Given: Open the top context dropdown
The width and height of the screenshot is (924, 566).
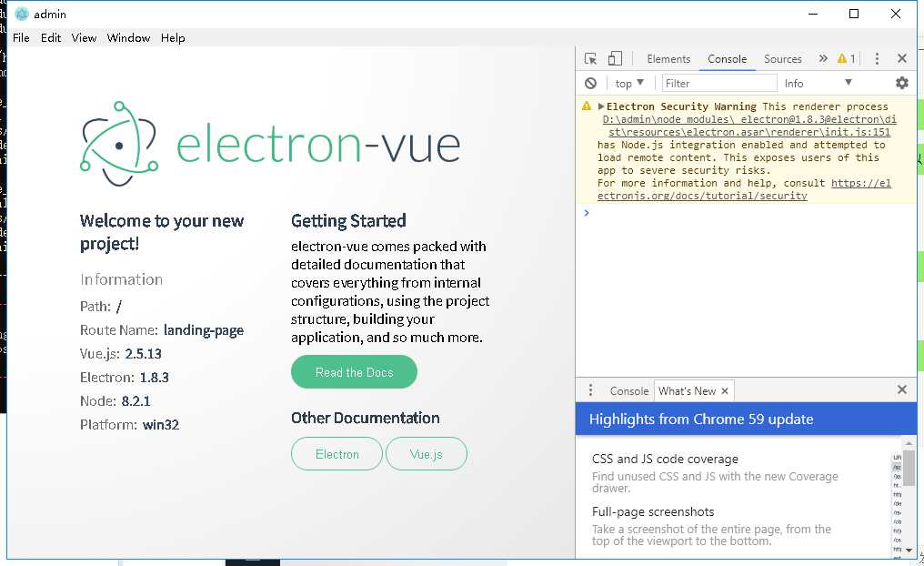Looking at the screenshot, I should coord(629,83).
